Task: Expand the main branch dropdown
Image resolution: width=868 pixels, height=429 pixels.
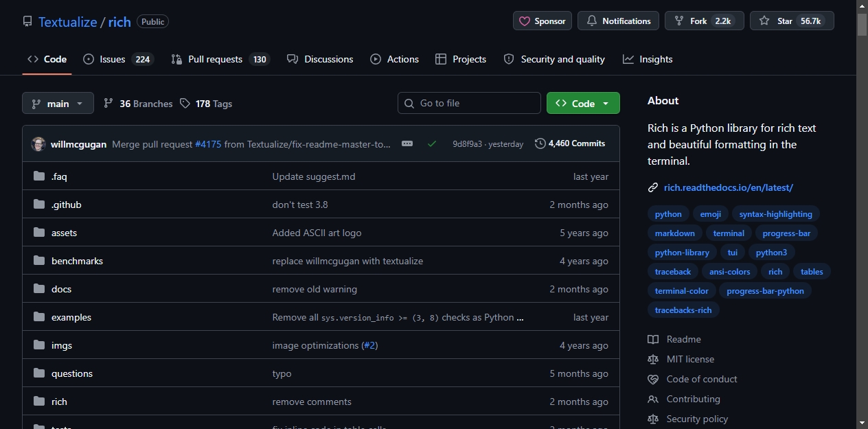Action: coord(58,103)
